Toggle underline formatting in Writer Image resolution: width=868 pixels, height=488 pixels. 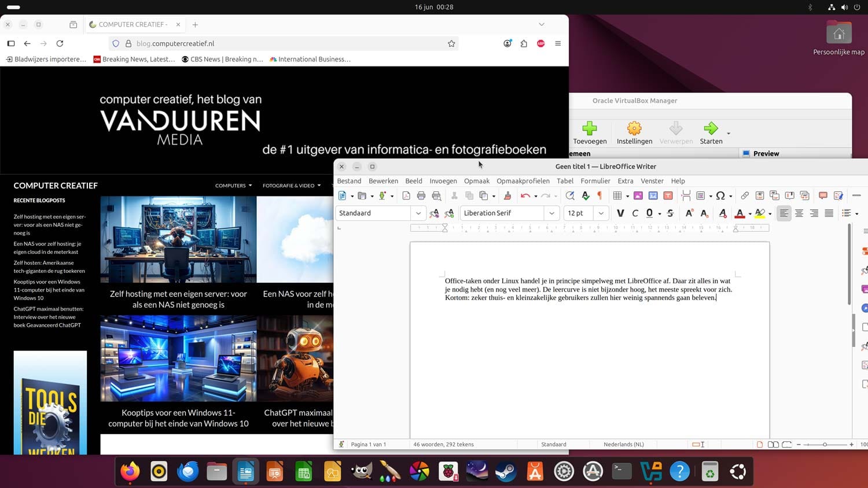pyautogui.click(x=650, y=213)
